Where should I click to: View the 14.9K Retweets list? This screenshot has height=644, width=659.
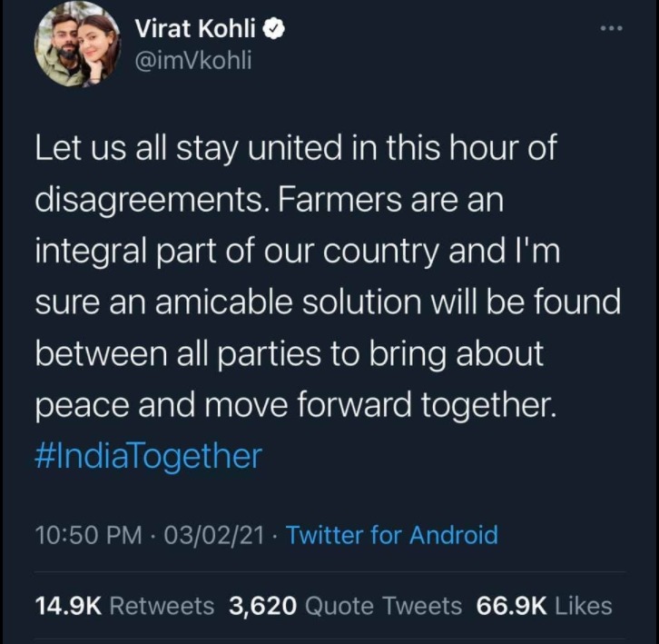(x=124, y=606)
